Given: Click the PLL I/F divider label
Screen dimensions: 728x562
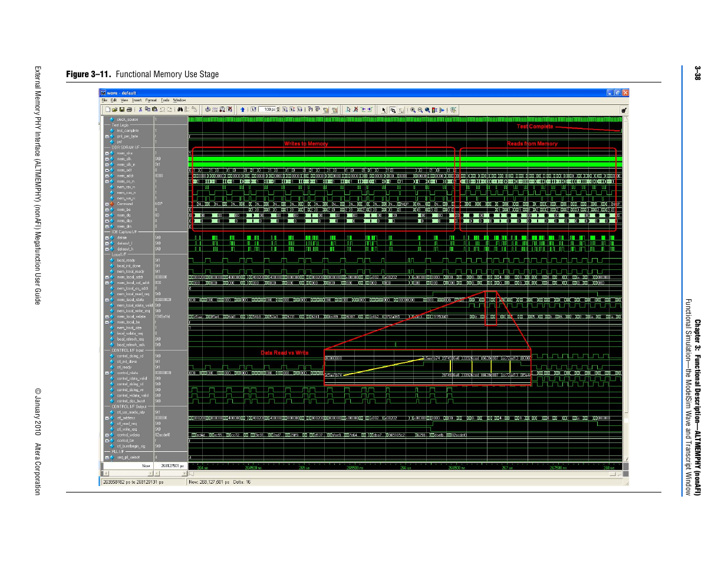Looking at the screenshot, I should click(118, 452).
